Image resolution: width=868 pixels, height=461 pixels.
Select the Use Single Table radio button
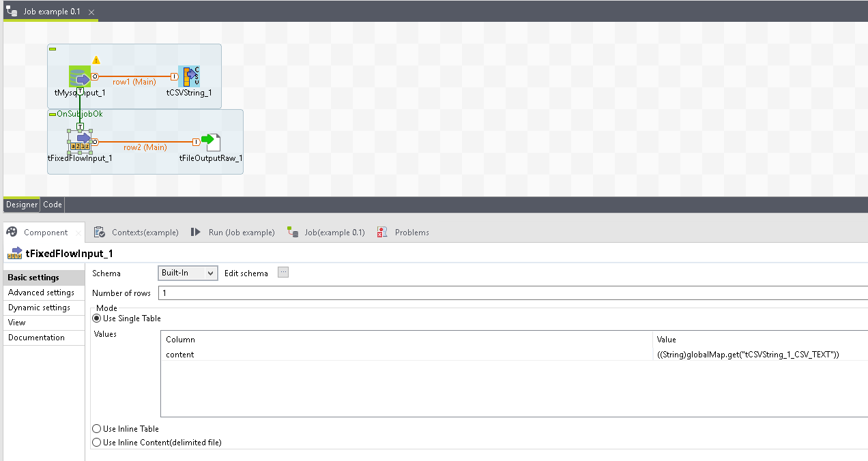point(97,318)
